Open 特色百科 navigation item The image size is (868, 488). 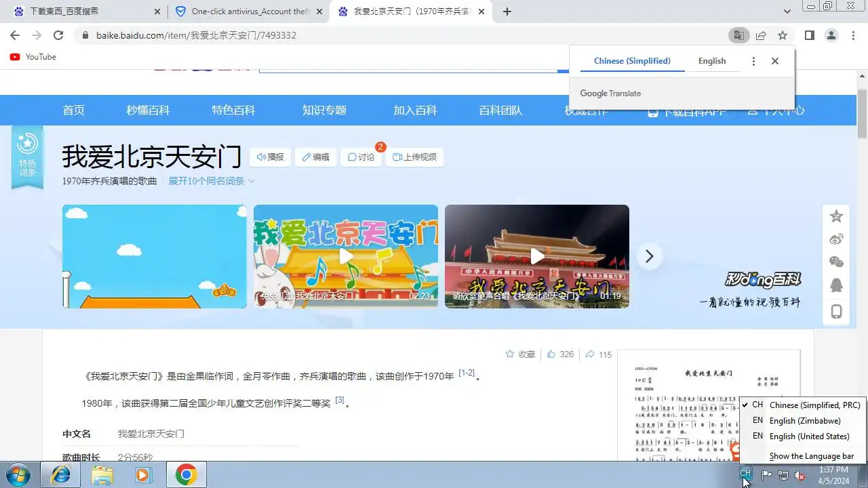click(233, 110)
